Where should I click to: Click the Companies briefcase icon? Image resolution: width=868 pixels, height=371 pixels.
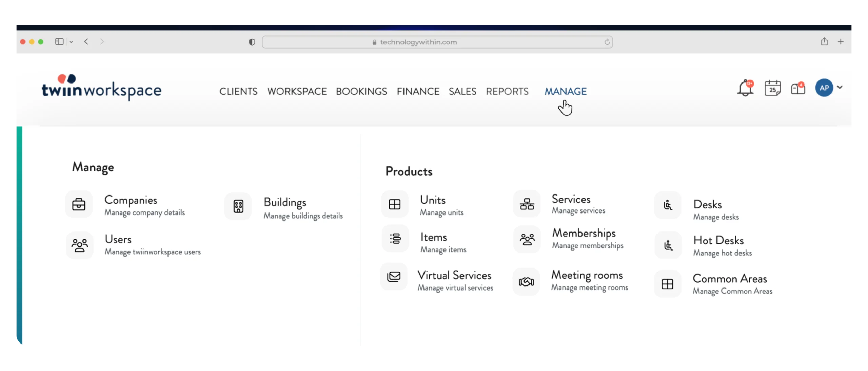79,205
